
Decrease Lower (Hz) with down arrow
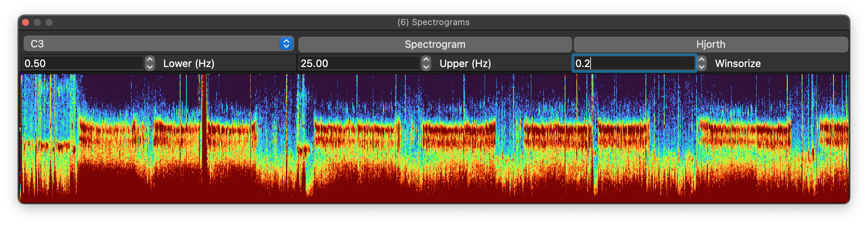coord(150,67)
